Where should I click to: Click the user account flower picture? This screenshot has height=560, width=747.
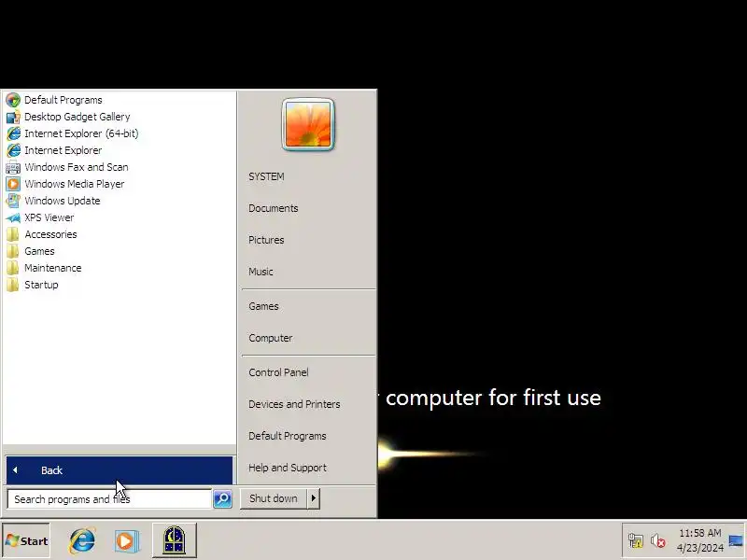(x=308, y=124)
